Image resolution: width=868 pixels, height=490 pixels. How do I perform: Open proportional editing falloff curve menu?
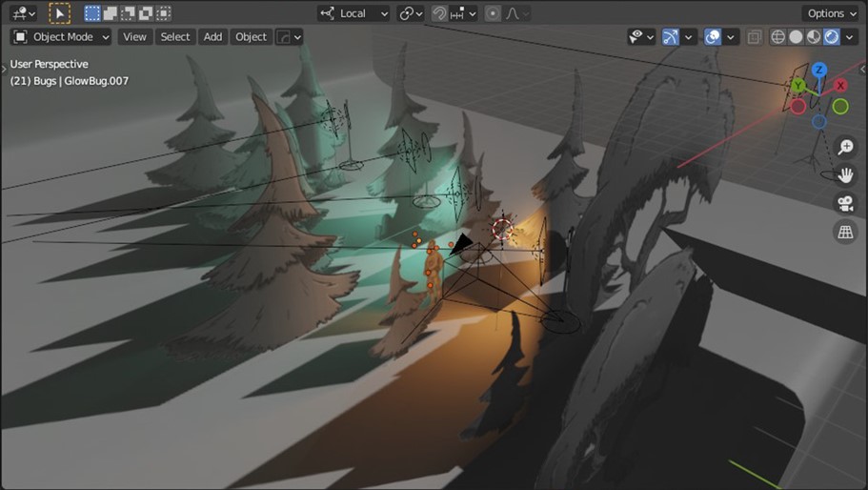[516, 13]
